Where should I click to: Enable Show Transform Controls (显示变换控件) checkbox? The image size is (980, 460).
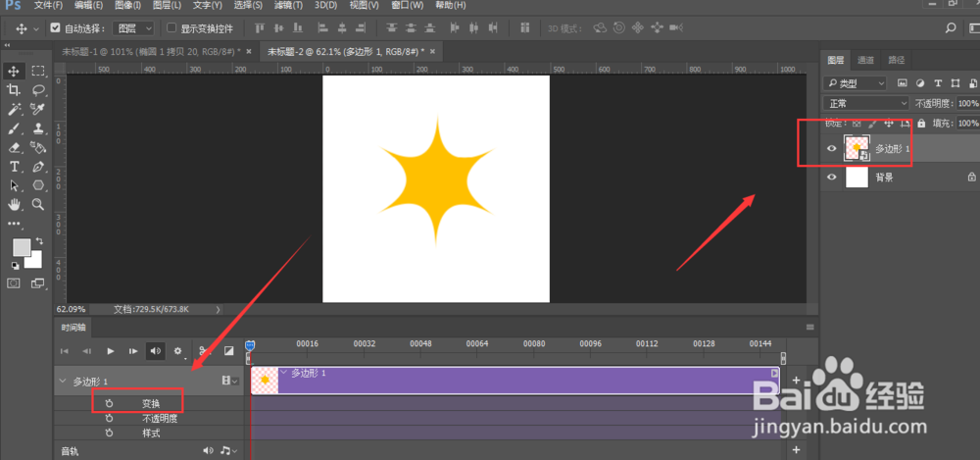coord(171,27)
